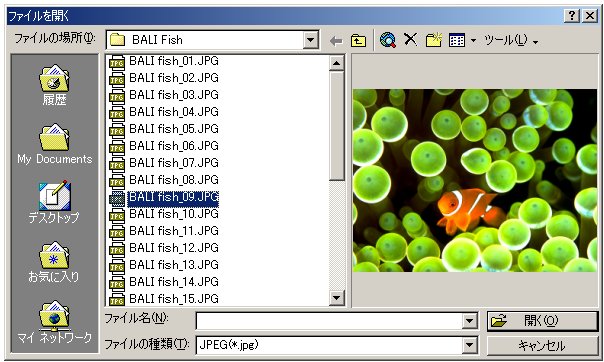The width and height of the screenshot is (604, 362).
Task: Click the キャンセル button
Action: click(x=542, y=345)
